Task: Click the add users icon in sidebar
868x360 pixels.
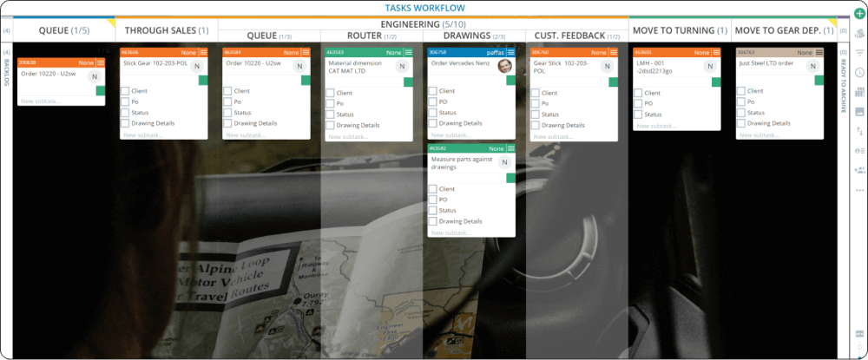Action: (859, 150)
